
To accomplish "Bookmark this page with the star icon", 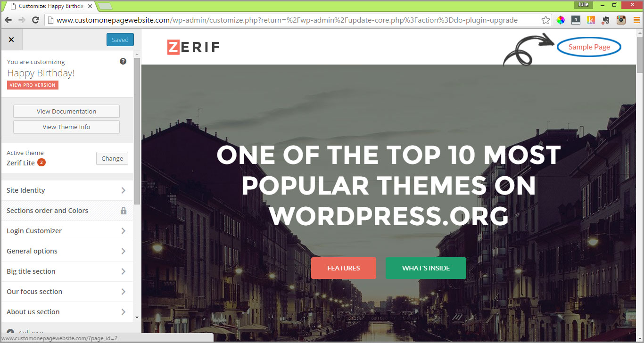I will coord(545,20).
